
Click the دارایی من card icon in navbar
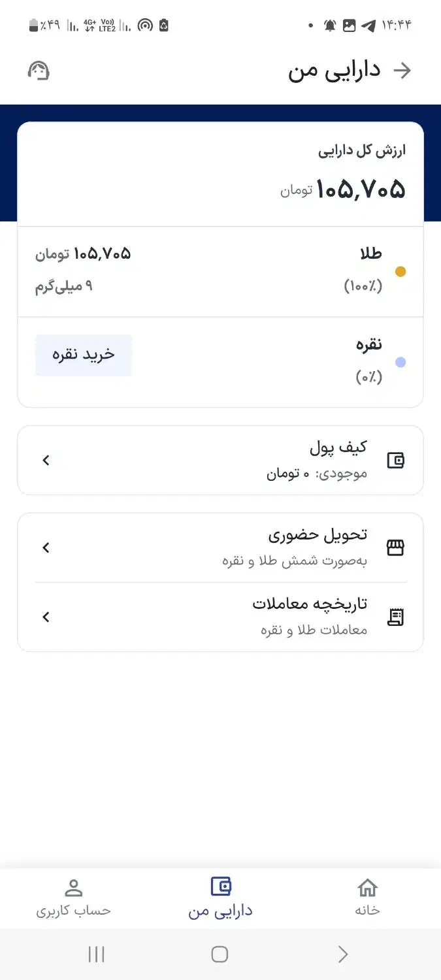tap(220, 885)
